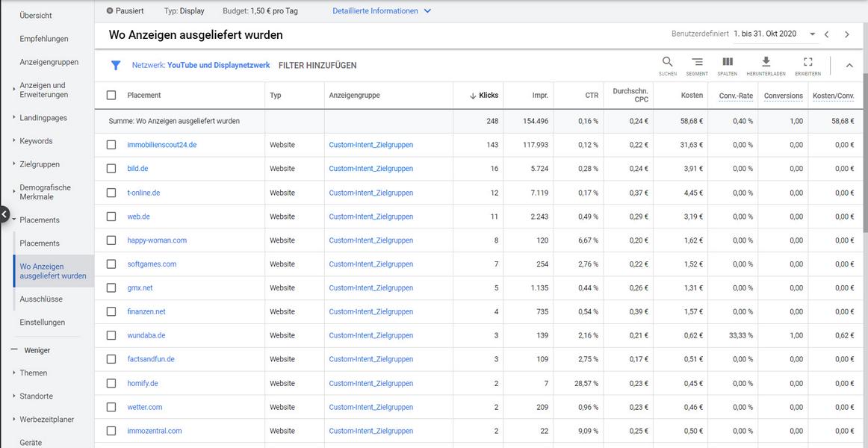This screenshot has width=868, height=448.
Task: Collapse the sidebar with the black arrow handle
Action: click(3, 213)
